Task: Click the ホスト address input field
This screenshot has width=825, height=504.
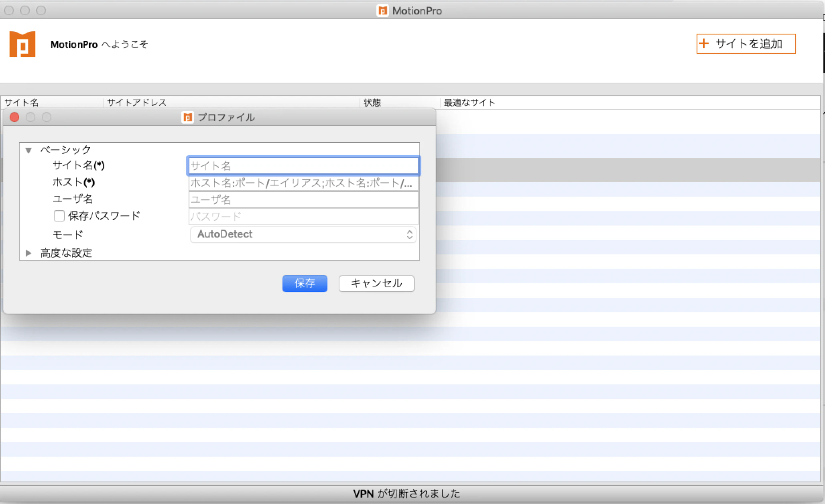Action: [303, 183]
